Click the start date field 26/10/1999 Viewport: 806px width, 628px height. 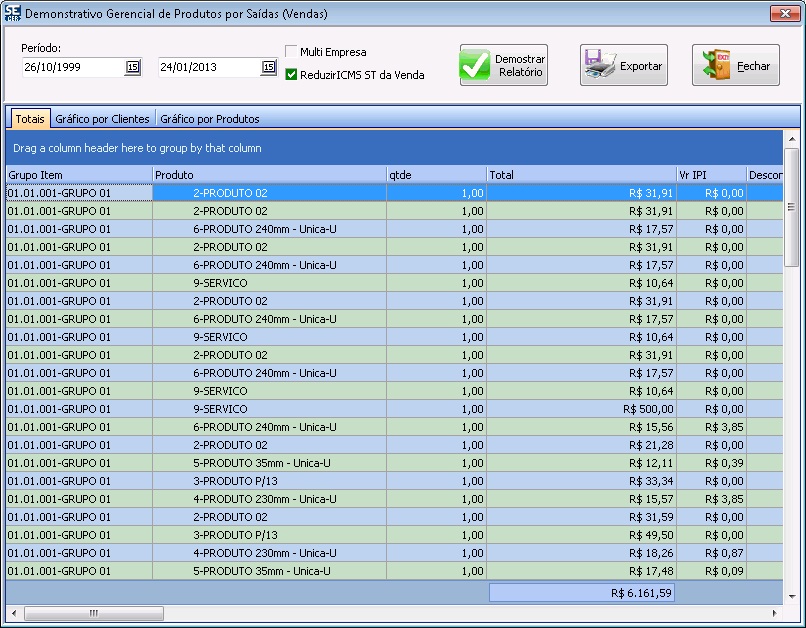click(70, 67)
